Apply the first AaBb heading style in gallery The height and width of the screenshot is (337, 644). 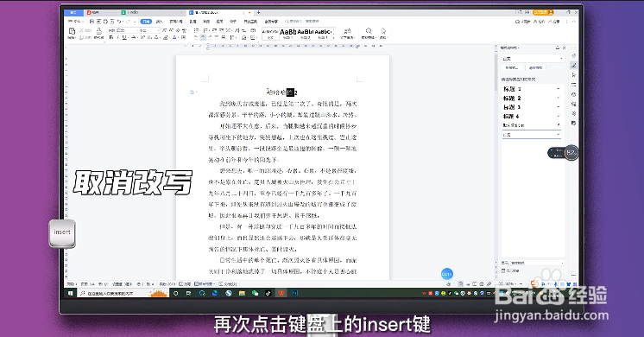287,34
